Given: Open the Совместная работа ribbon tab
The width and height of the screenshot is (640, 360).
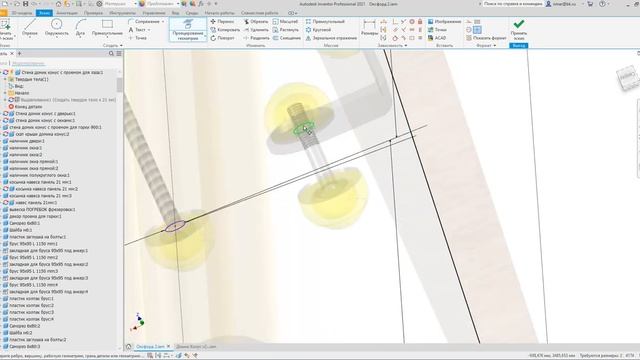Looking at the screenshot, I should pyautogui.click(x=260, y=13).
